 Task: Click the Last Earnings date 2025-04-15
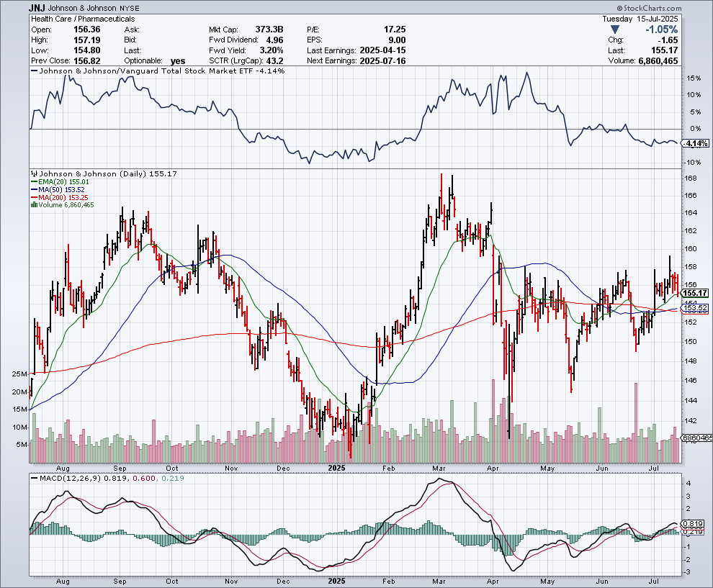[382, 50]
